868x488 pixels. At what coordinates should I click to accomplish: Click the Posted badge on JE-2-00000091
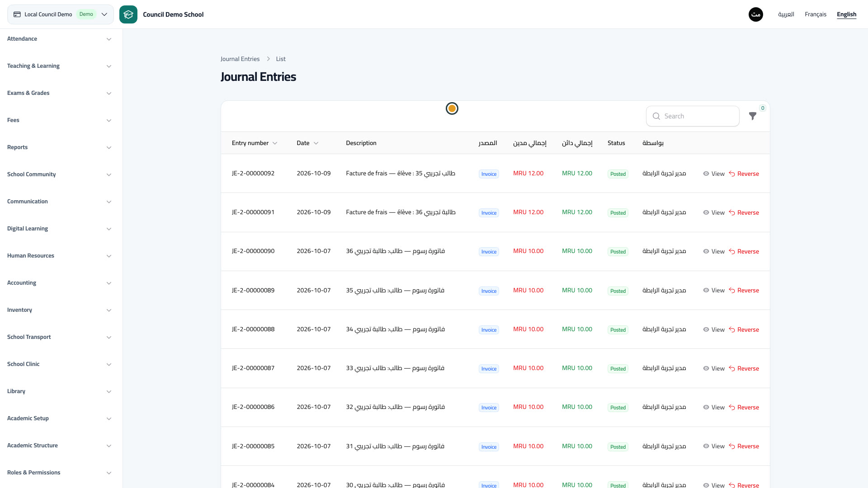[618, 213]
